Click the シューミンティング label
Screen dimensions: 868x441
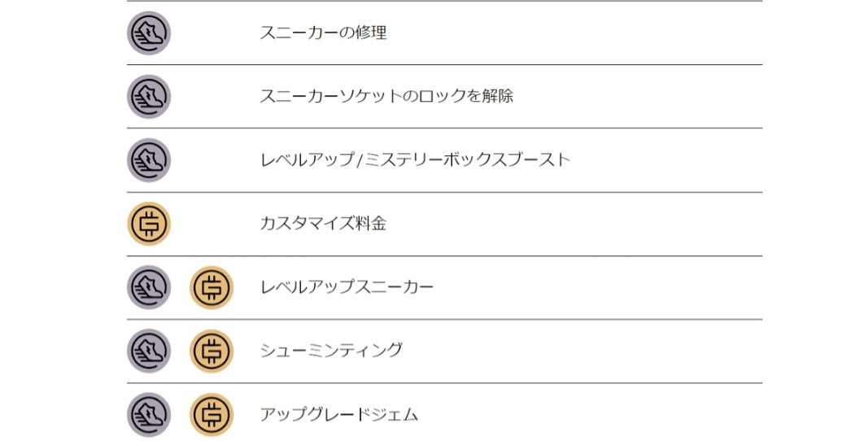[331, 351]
